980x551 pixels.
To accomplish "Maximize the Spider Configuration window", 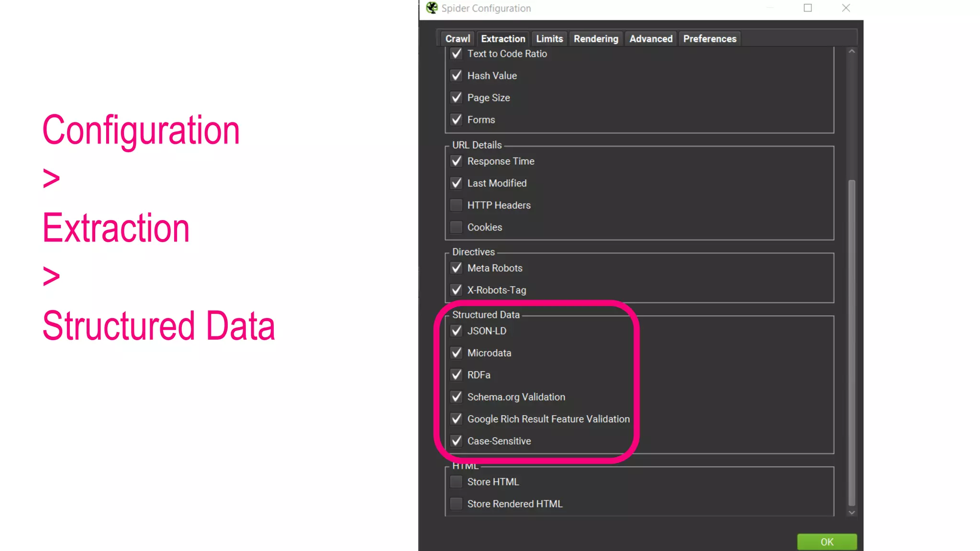I will point(808,8).
